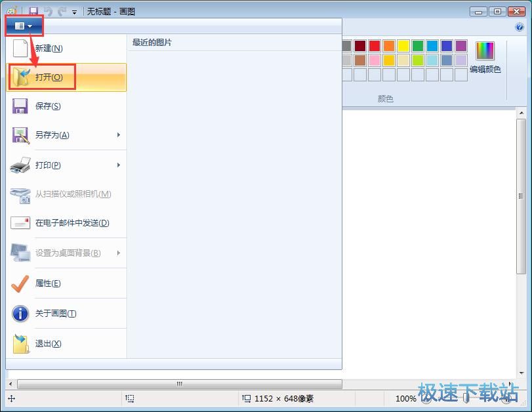
Task: Click Exit (退出) to quit Paint
Action: pyautogui.click(x=66, y=344)
